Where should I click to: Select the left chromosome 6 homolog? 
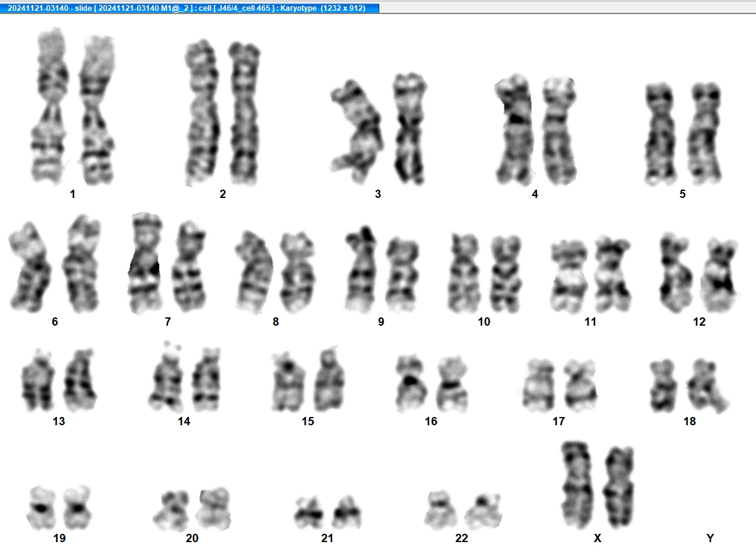click(30, 266)
